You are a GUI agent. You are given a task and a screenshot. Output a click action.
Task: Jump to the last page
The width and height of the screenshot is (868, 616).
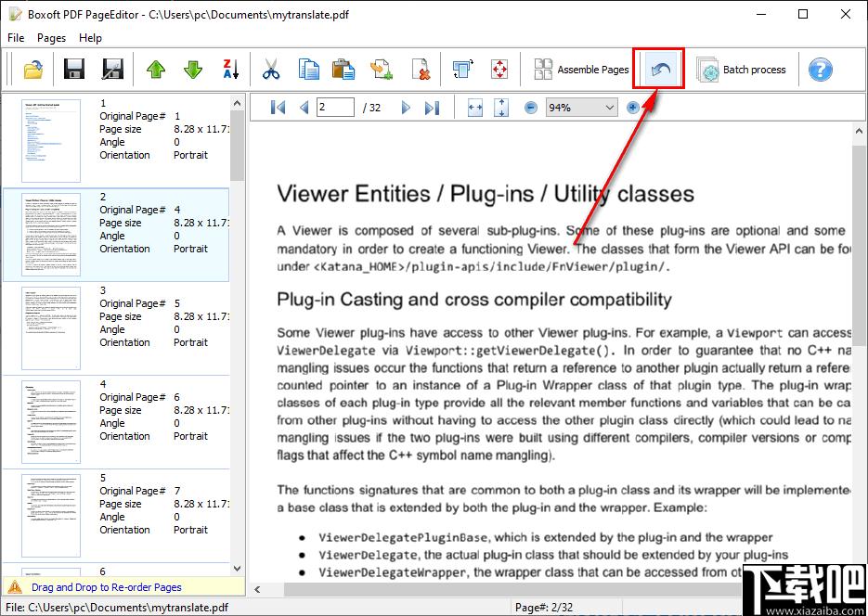pyautogui.click(x=432, y=108)
